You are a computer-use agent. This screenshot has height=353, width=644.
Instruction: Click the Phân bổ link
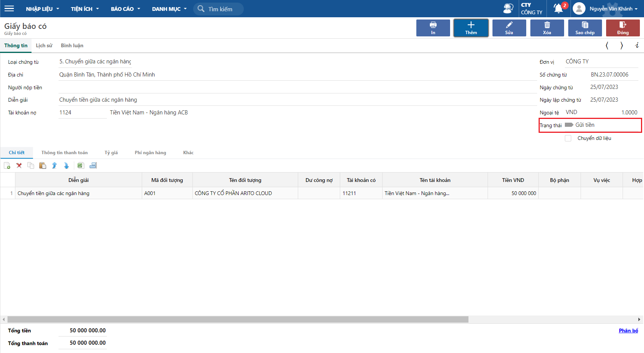[x=628, y=330]
